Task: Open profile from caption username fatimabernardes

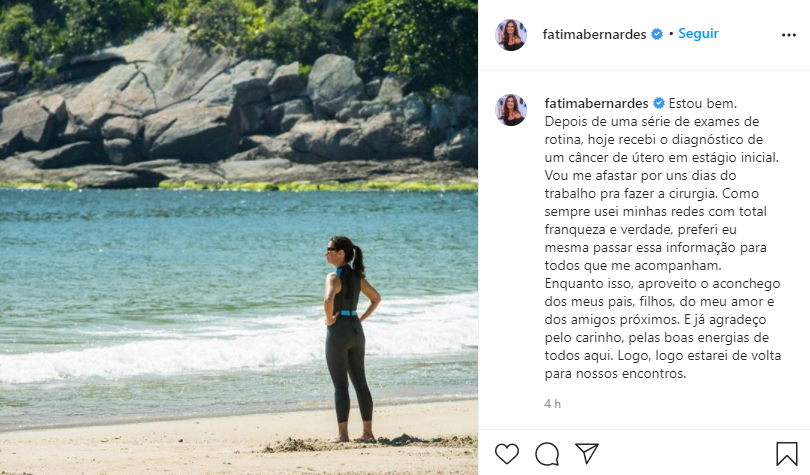Action: (596, 103)
